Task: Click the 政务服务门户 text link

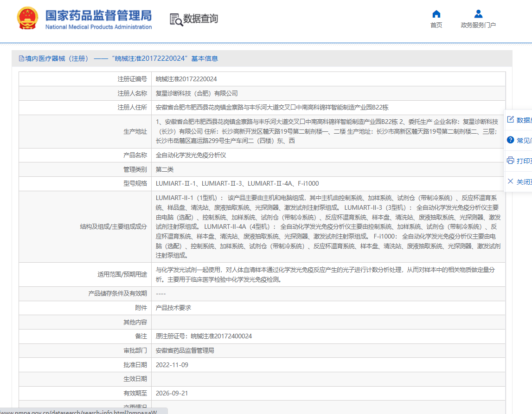Action: (478, 25)
